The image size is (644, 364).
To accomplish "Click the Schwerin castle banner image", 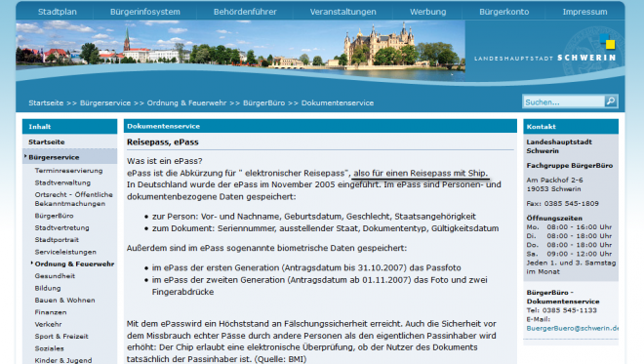I will [x=241, y=51].
